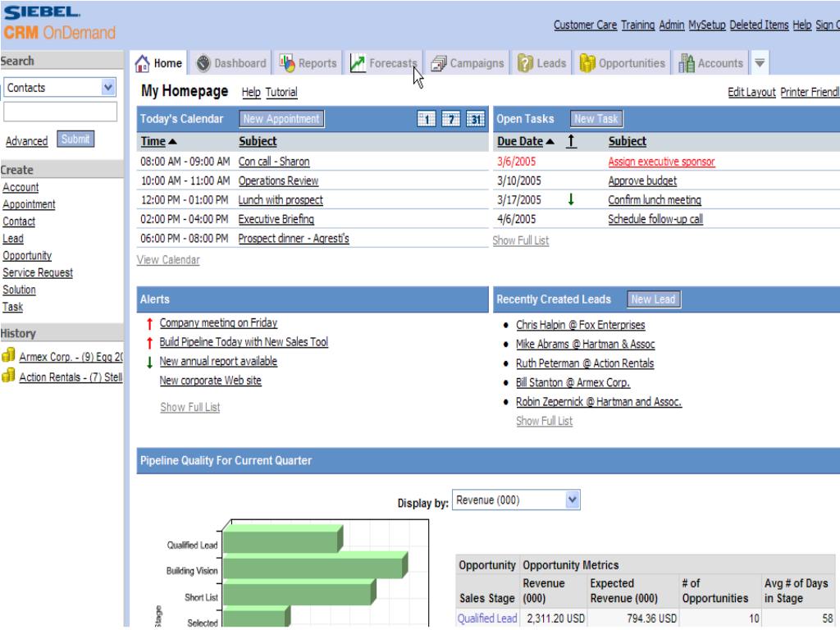Open New corporate Web site alert
The image size is (840, 630).
point(210,381)
